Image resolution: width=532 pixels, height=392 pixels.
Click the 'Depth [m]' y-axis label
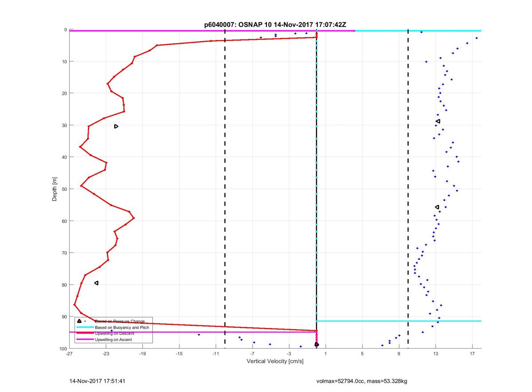coord(55,189)
